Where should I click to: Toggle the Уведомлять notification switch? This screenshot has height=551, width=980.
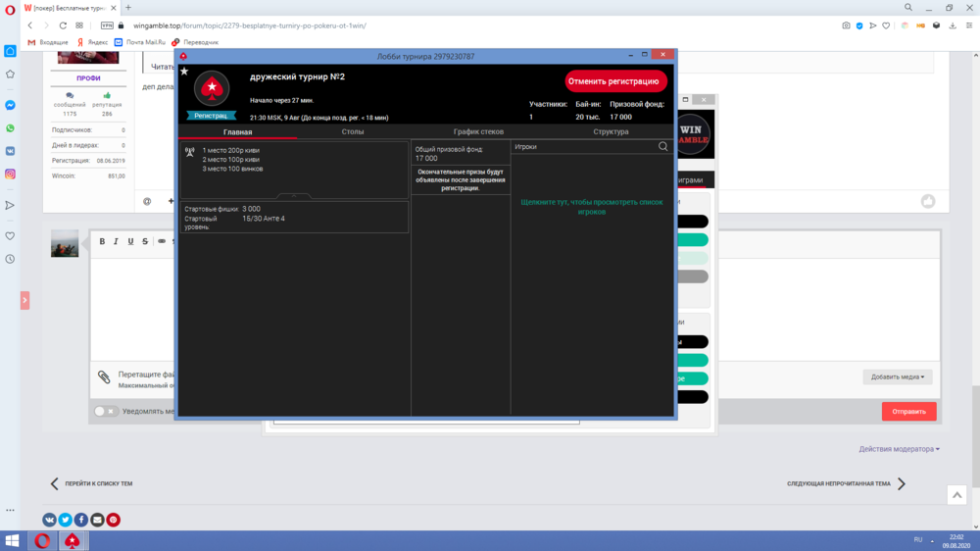coord(105,412)
